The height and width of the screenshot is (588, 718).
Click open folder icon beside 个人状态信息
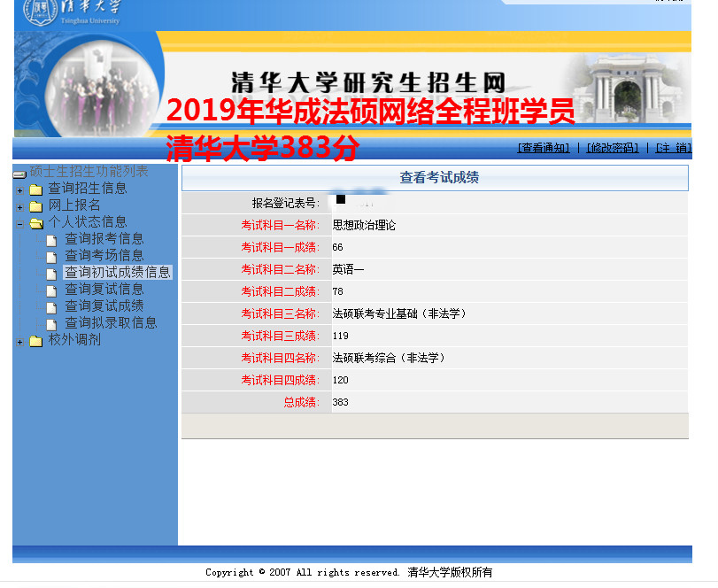[x=36, y=223]
